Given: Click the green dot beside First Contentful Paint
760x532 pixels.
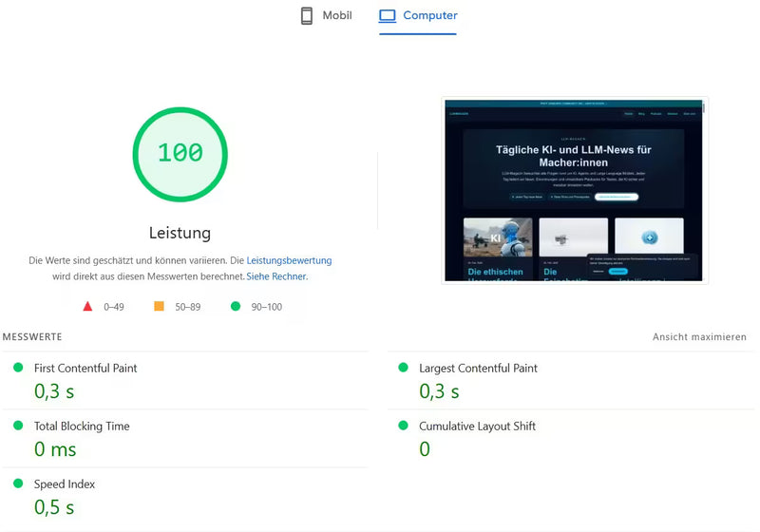Looking at the screenshot, I should (x=18, y=368).
